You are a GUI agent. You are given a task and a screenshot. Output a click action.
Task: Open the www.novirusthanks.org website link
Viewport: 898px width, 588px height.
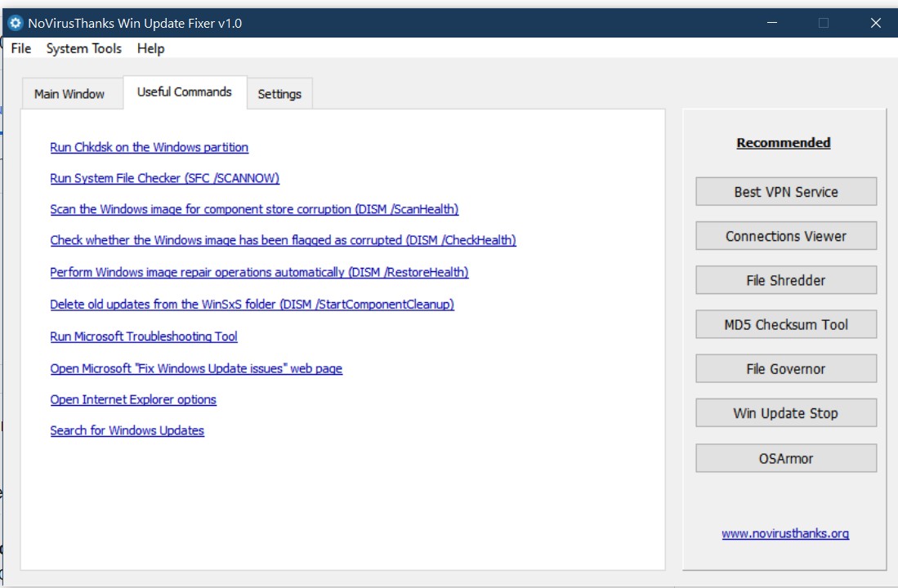click(785, 533)
